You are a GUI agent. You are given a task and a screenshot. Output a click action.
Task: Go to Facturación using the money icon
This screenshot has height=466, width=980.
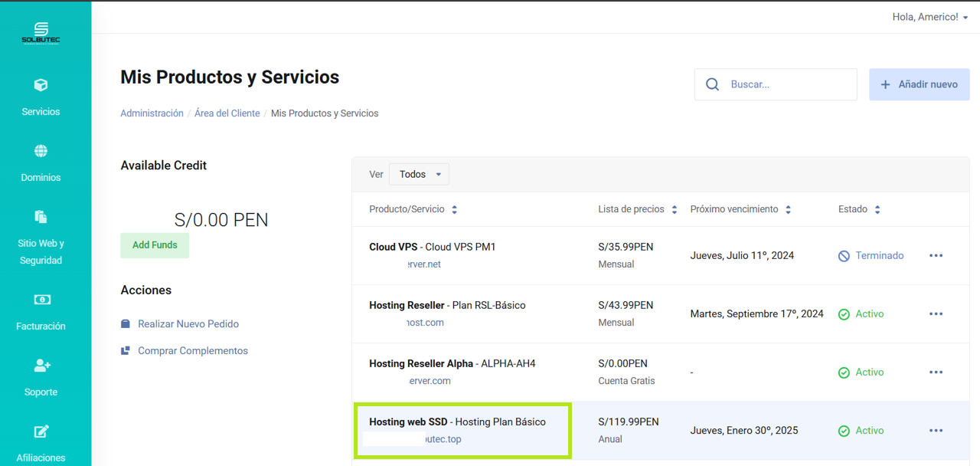click(x=41, y=300)
